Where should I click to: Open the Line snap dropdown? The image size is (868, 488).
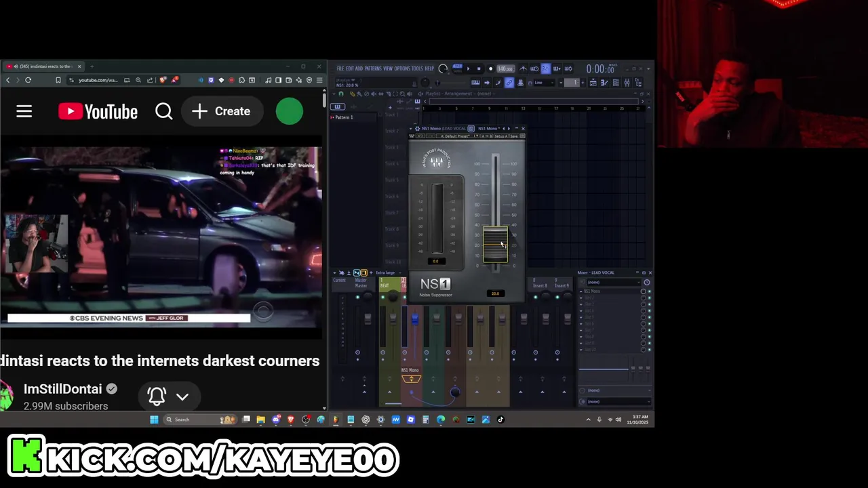544,83
